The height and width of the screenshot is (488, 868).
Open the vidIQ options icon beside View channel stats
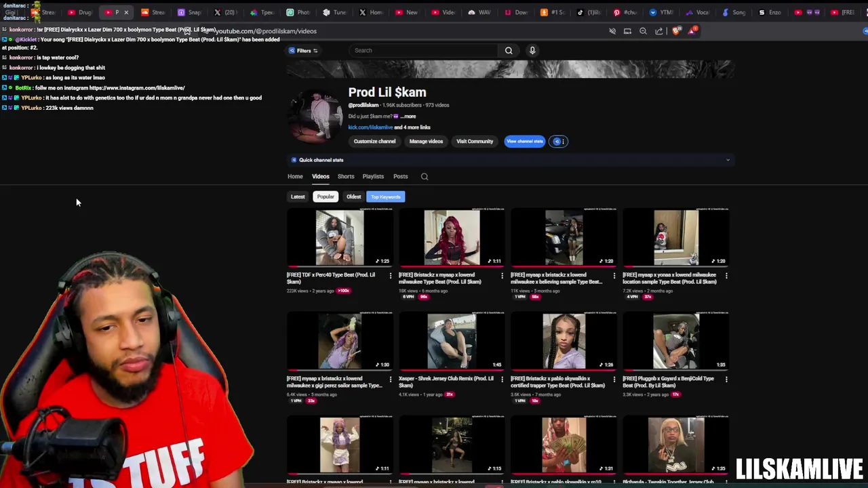pos(559,142)
